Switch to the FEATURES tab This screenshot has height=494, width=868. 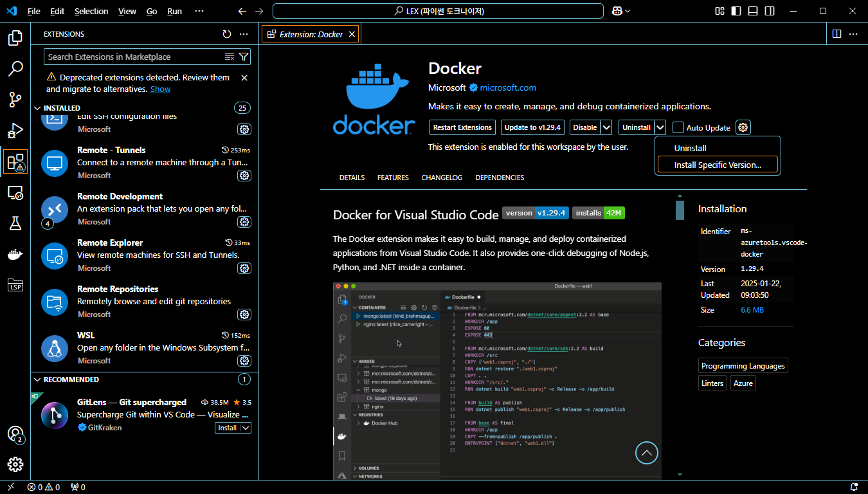tap(393, 178)
